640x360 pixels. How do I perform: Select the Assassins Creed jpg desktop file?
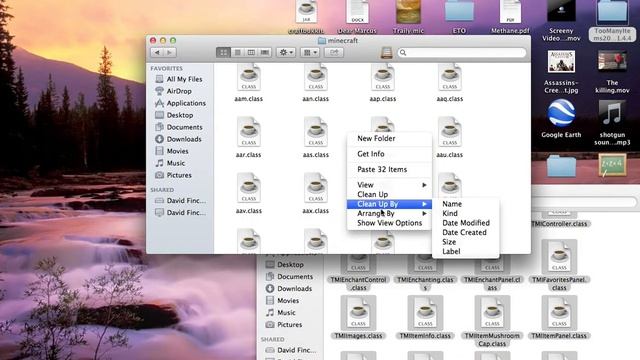[561, 62]
